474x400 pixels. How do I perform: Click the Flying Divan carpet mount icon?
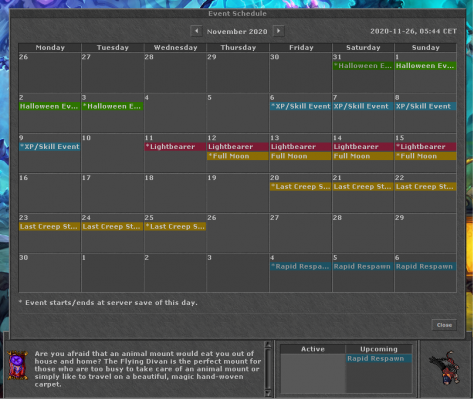point(18,365)
